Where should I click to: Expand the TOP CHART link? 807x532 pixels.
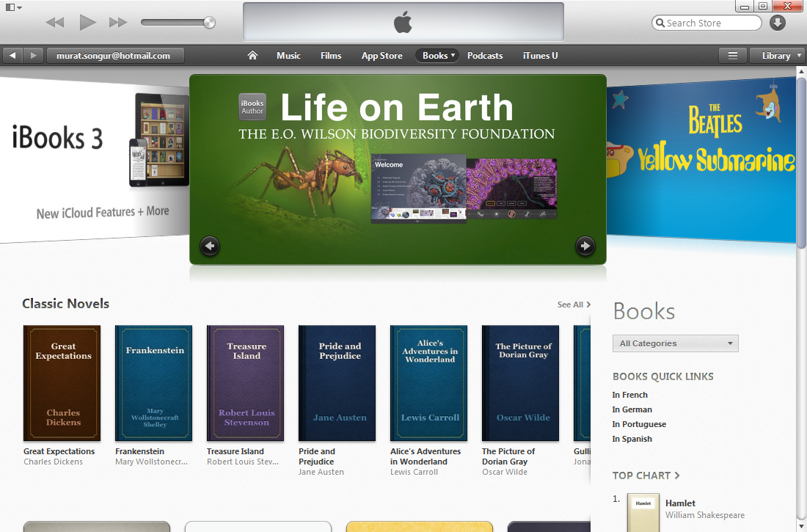tap(646, 475)
